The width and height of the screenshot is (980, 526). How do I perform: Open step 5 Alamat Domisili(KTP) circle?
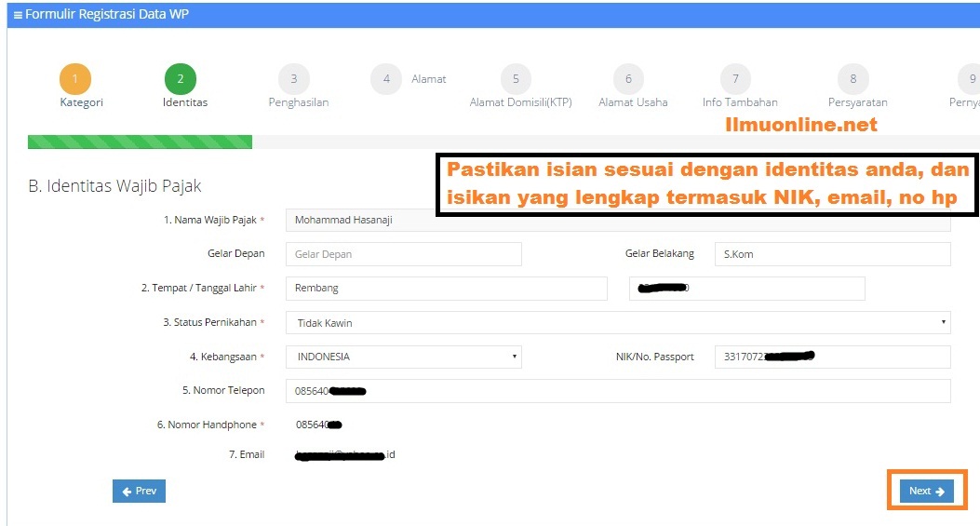[516, 79]
